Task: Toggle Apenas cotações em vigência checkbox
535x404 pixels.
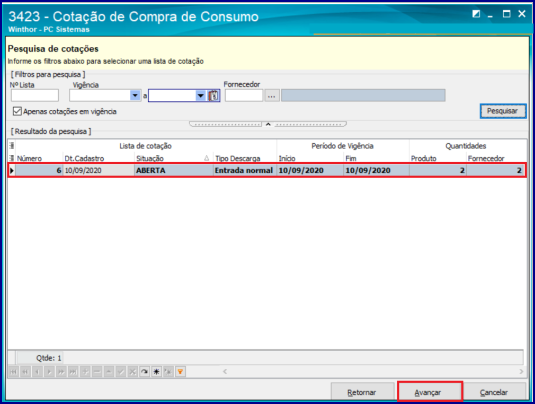Action: pyautogui.click(x=17, y=111)
